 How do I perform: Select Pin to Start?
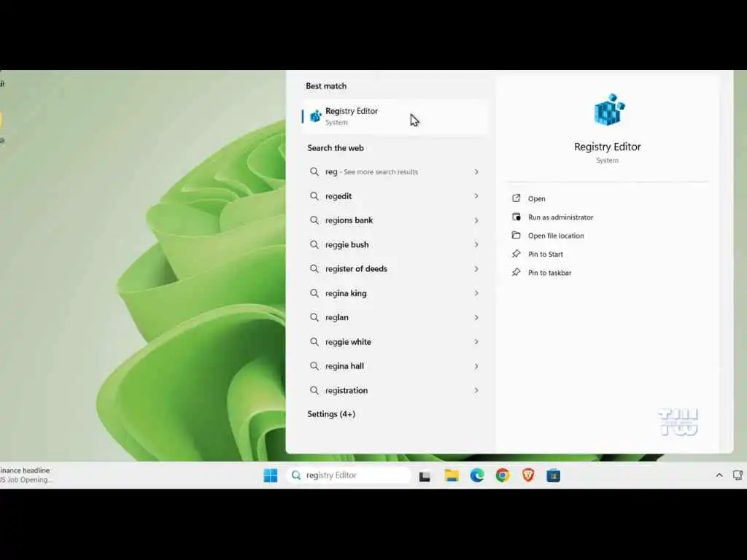[546, 254]
